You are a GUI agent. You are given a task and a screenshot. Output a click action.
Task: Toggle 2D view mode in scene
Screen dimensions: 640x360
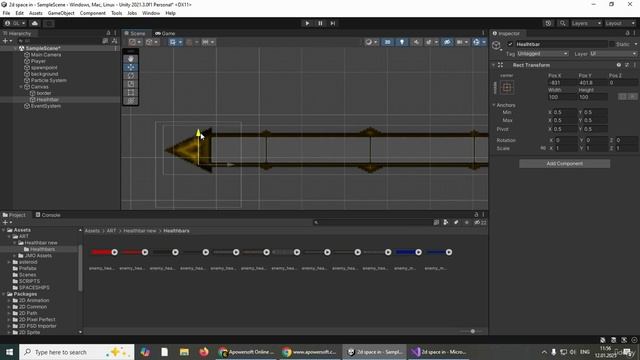click(387, 42)
